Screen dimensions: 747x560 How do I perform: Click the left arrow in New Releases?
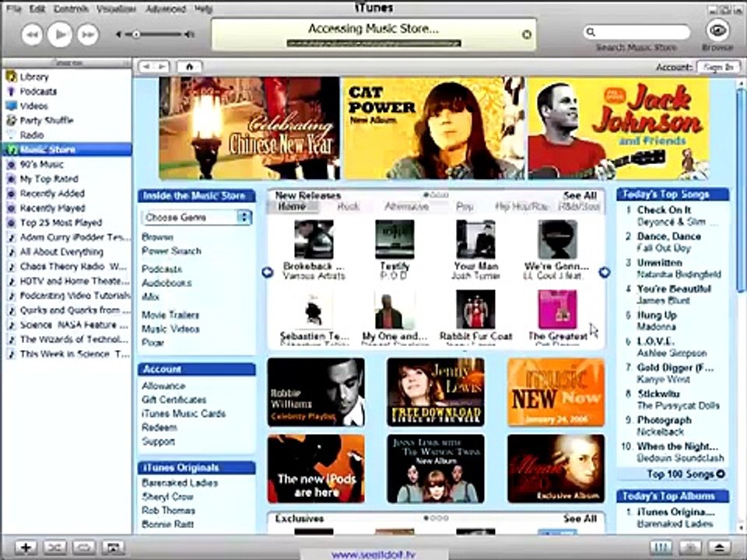267,272
